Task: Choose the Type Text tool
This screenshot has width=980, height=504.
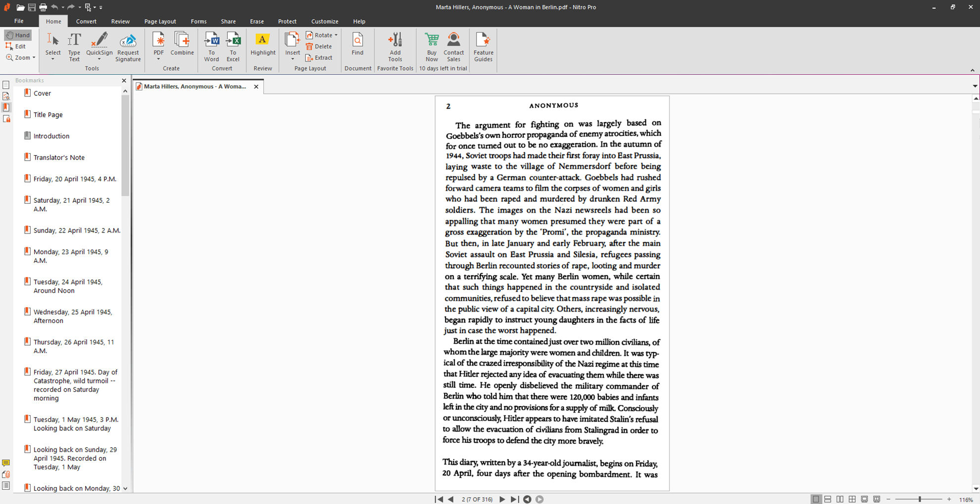Action: click(74, 47)
